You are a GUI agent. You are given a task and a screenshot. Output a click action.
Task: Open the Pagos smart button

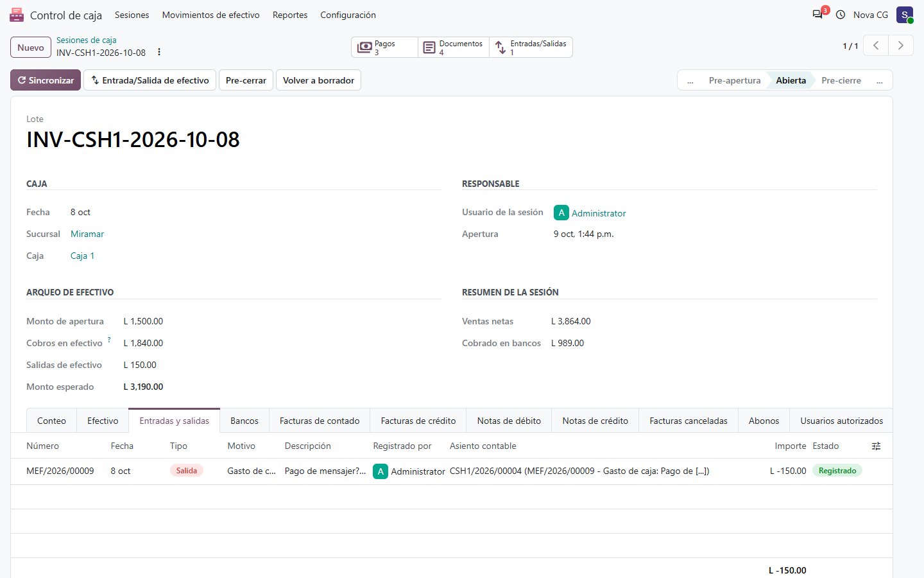(384, 48)
